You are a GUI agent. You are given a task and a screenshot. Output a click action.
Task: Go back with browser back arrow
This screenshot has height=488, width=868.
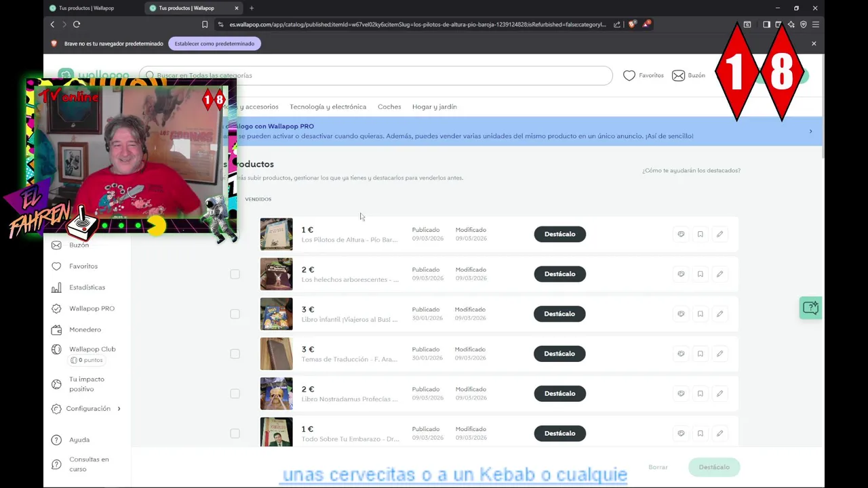pos(52,24)
